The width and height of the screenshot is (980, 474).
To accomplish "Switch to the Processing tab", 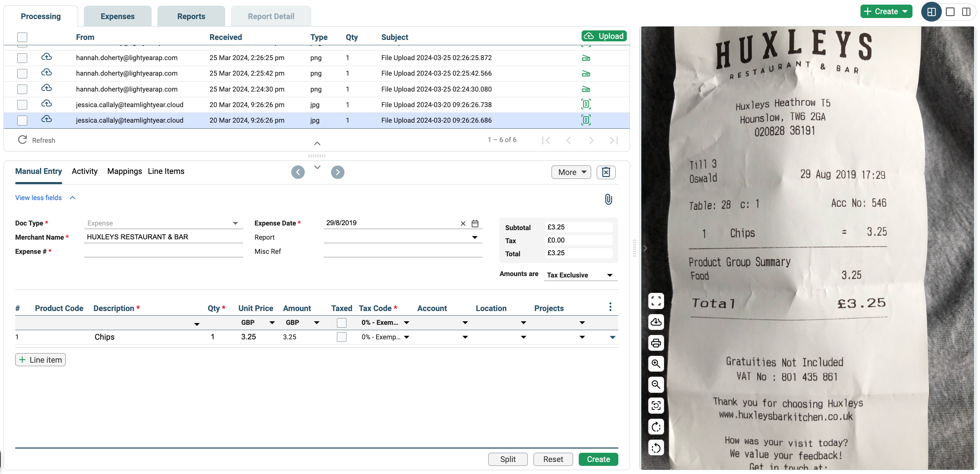I will 41,16.
